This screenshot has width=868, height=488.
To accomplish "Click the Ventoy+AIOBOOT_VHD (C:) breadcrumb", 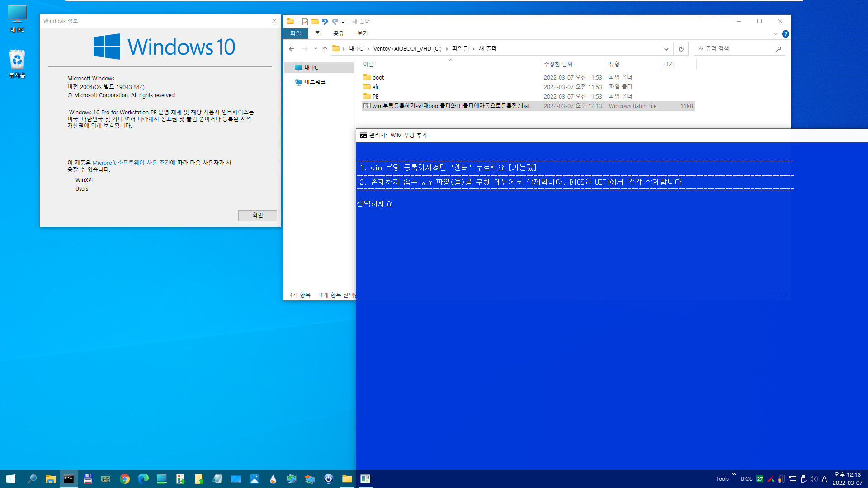I will coord(407,49).
